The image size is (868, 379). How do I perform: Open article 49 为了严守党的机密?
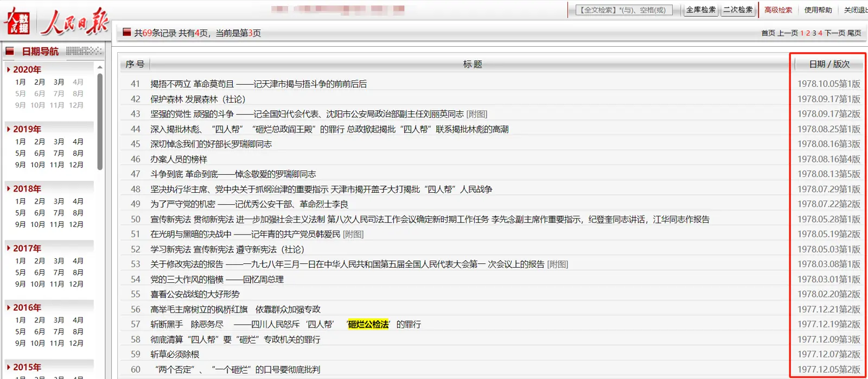pyautogui.click(x=249, y=204)
